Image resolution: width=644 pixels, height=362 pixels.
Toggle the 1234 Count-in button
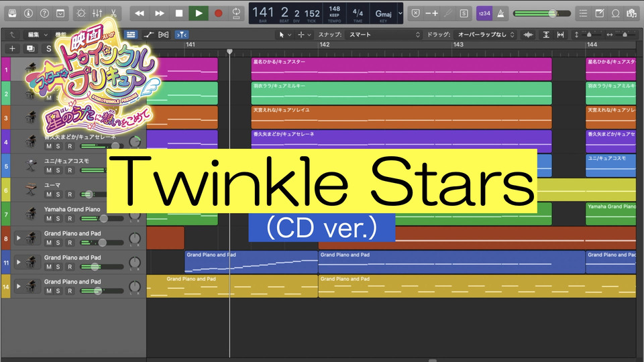(x=484, y=13)
